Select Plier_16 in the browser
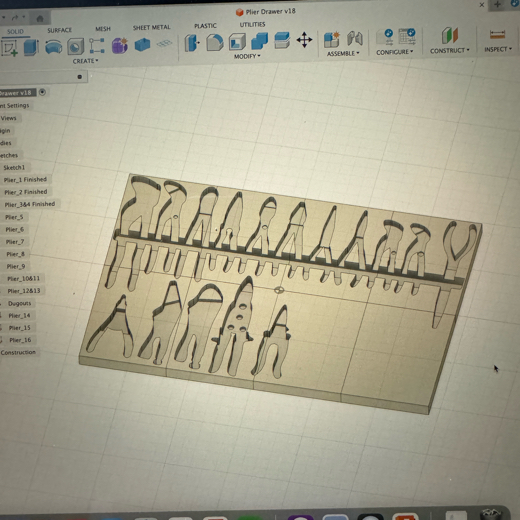520x520 pixels. 20,340
